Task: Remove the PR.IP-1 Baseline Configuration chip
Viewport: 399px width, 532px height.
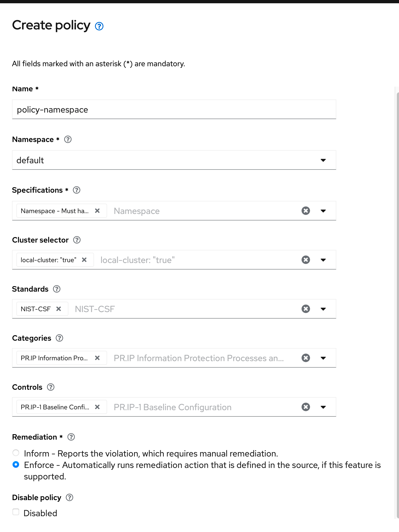Action: [x=97, y=407]
